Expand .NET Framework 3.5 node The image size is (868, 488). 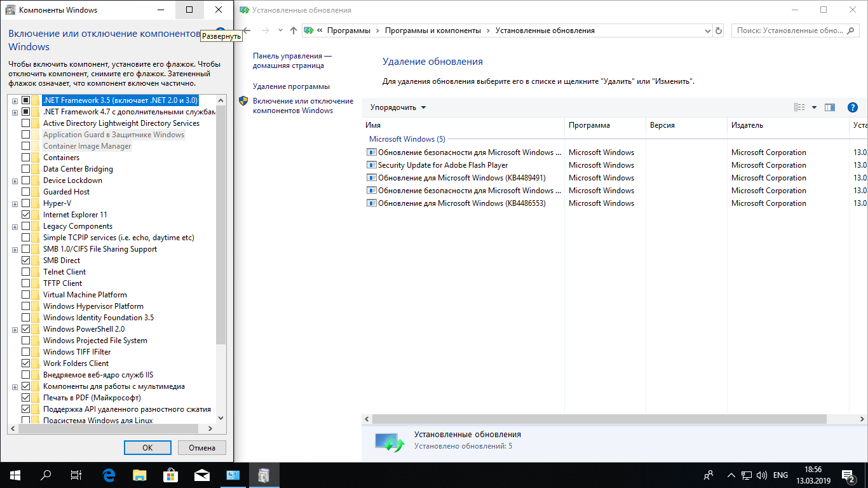15,100
